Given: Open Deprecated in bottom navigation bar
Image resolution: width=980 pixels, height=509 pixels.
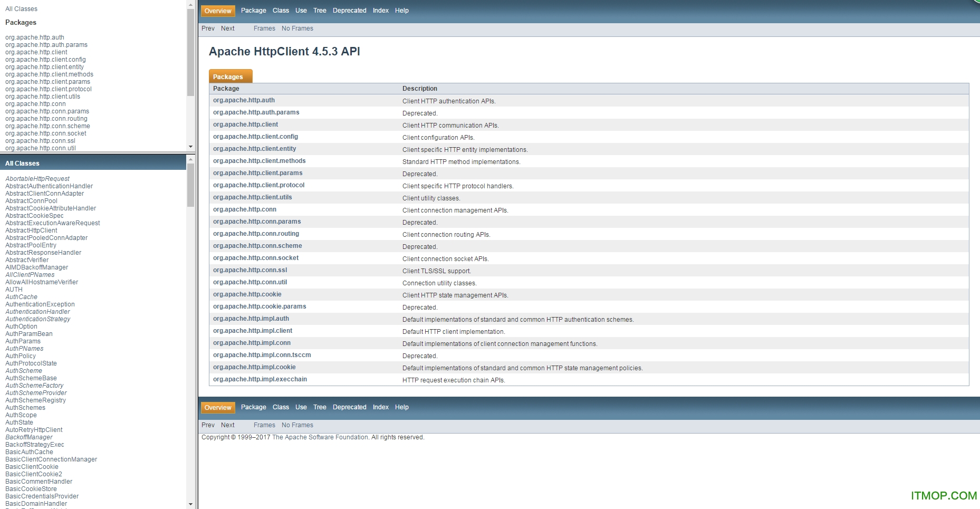Looking at the screenshot, I should 350,407.
